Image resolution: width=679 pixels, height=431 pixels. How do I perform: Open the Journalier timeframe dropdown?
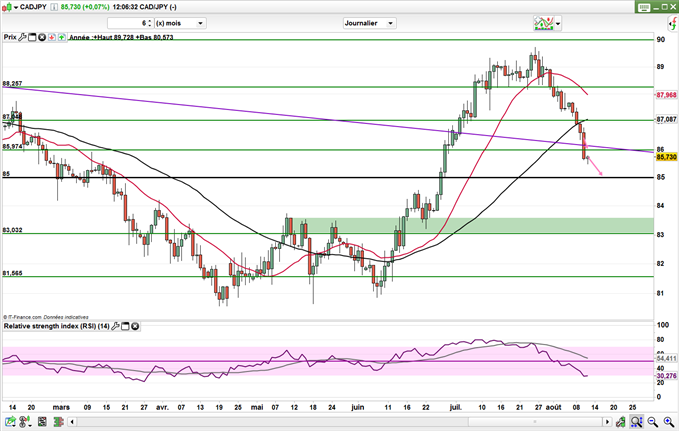tap(369, 23)
